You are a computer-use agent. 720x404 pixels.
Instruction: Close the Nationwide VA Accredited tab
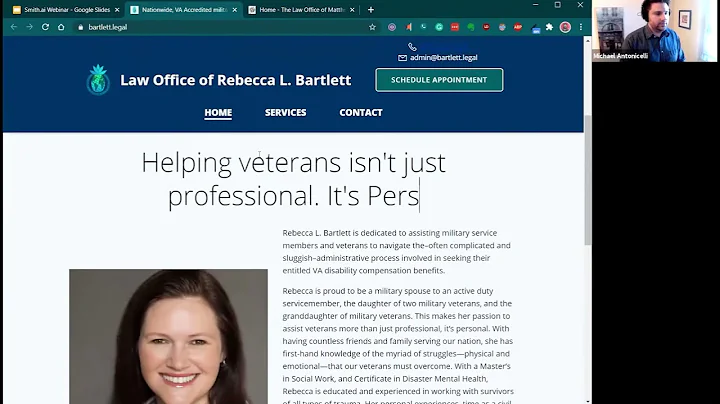[x=235, y=10]
